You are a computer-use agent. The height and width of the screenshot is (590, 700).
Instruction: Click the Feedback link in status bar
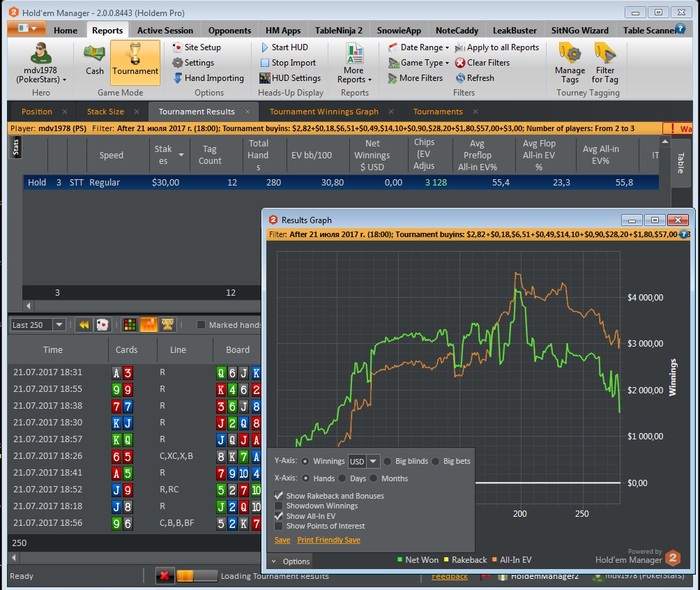(x=450, y=576)
